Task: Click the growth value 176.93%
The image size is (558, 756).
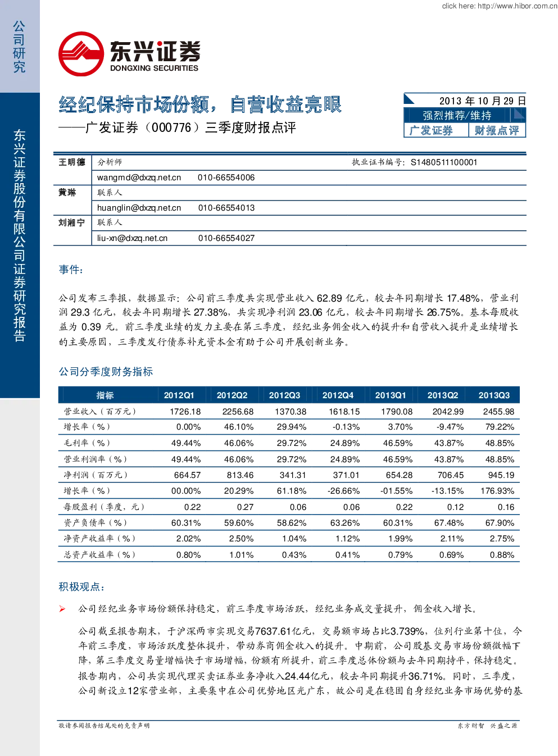Action: coord(497,491)
